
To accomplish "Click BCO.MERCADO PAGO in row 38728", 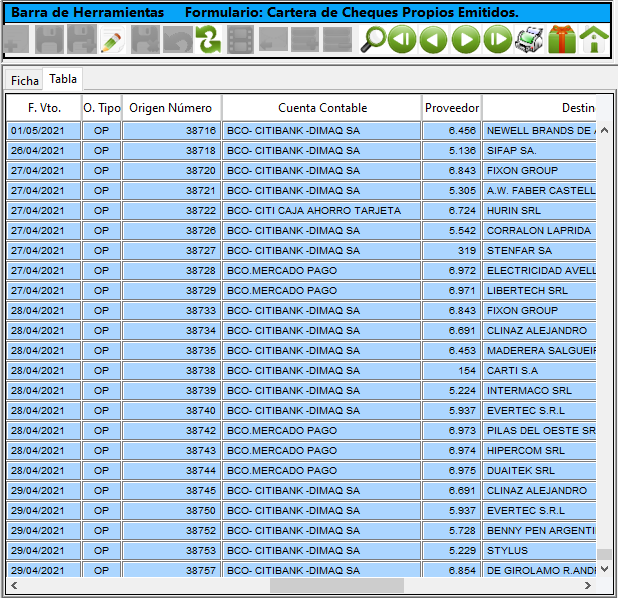I will (322, 270).
